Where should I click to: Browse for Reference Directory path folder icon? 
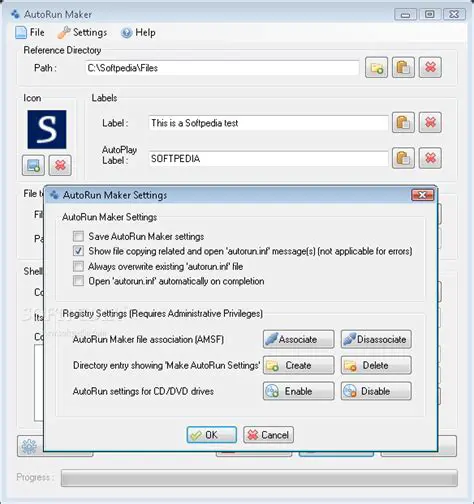pos(376,68)
